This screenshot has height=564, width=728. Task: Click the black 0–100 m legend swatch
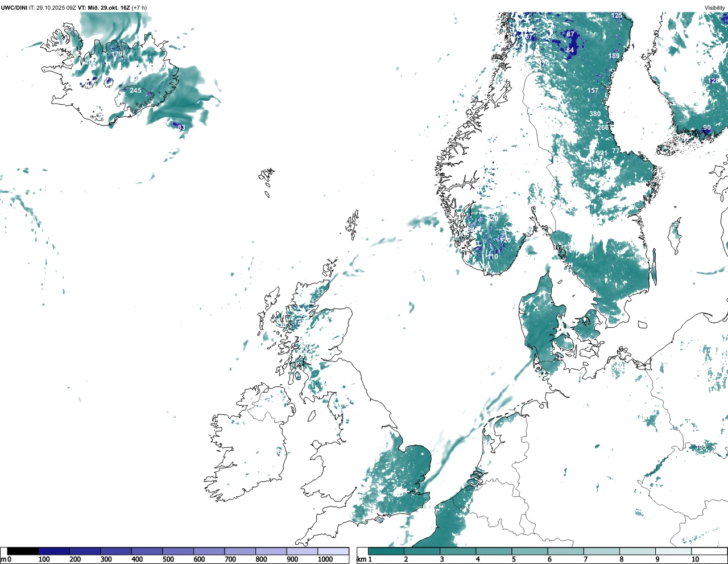(23, 551)
